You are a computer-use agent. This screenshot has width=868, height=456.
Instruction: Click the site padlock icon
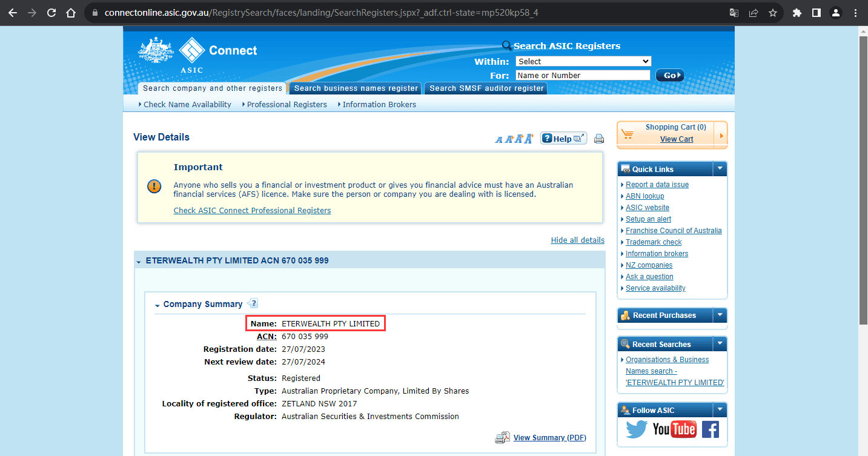(x=94, y=13)
